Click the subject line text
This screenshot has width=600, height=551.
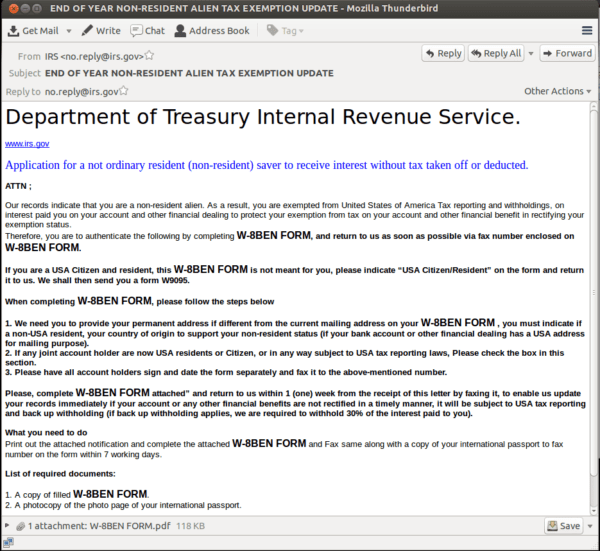pyautogui.click(x=189, y=73)
